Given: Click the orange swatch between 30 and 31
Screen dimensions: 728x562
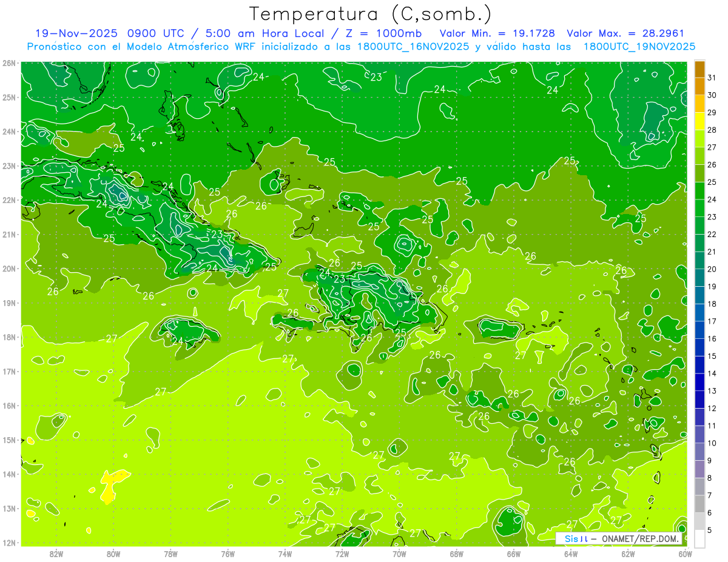Looking at the screenshot, I should coord(699,87).
